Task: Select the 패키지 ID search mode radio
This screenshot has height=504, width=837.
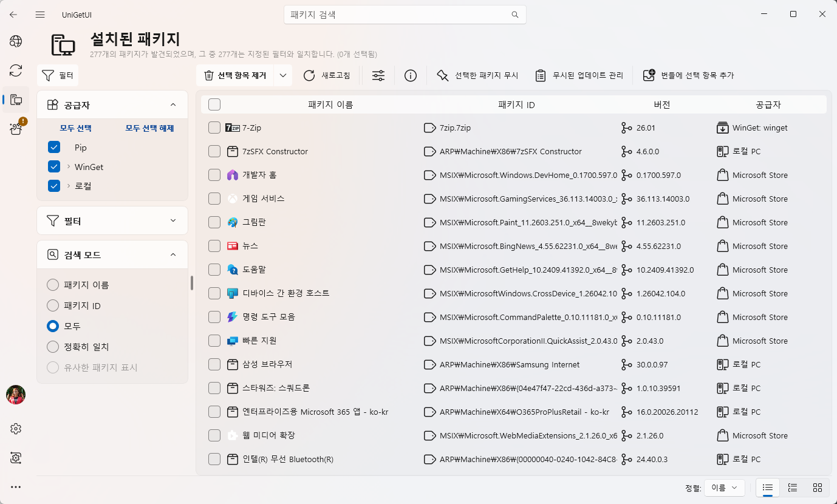Action: [53, 305]
